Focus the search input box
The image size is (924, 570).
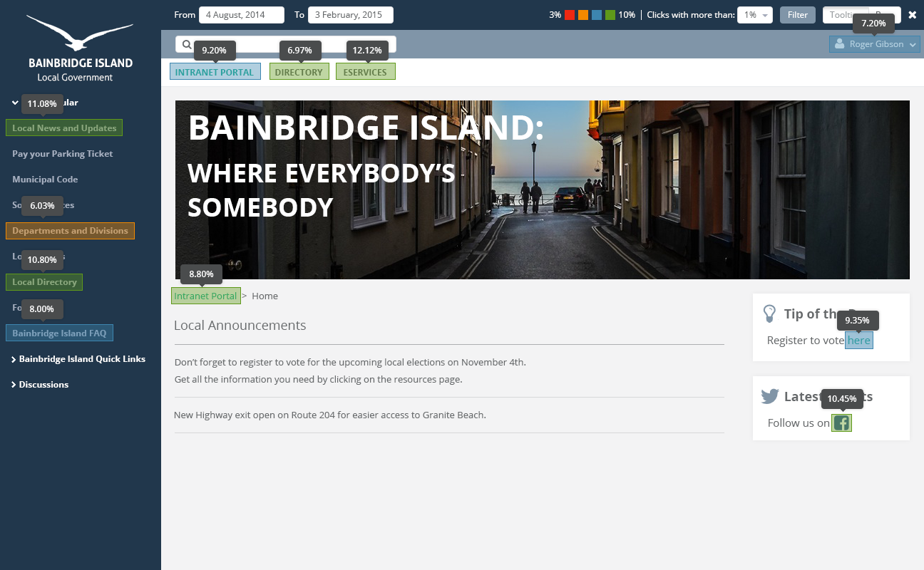[286, 44]
